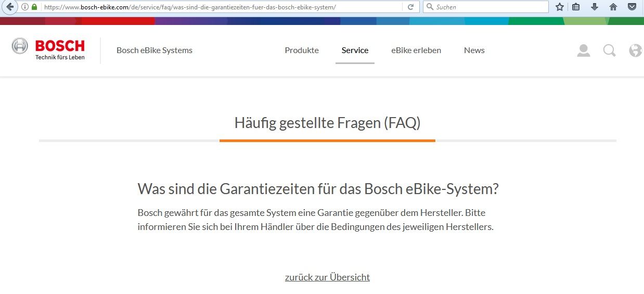This screenshot has height=294, width=644.
Task: Open user account profile icon
Action: (x=584, y=50)
